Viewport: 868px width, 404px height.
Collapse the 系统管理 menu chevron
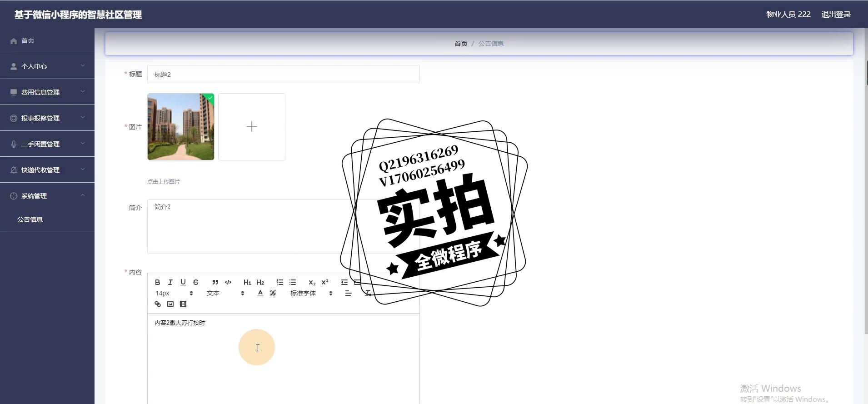tap(83, 195)
